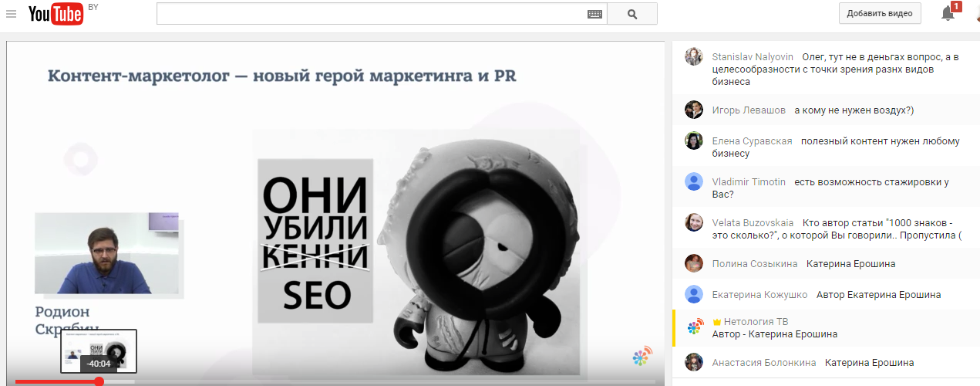Click Анастасия Болонкина's chat avatar
Viewport: 980px width, 386px height.
click(694, 362)
